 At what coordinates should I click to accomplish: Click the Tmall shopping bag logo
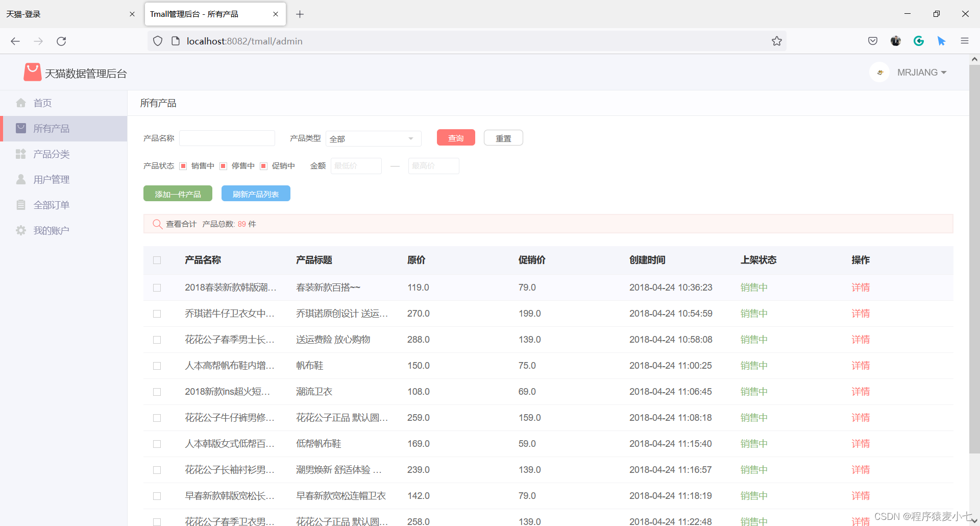coord(33,73)
